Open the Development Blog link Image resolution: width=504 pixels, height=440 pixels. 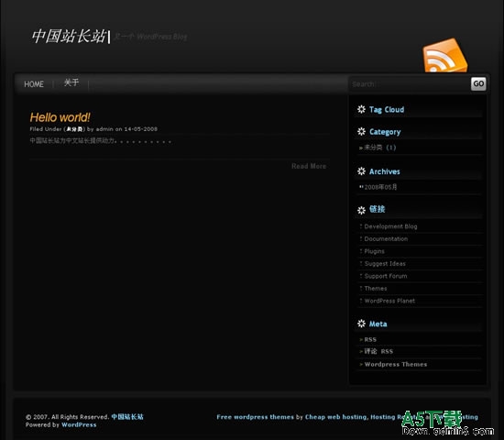pos(390,226)
